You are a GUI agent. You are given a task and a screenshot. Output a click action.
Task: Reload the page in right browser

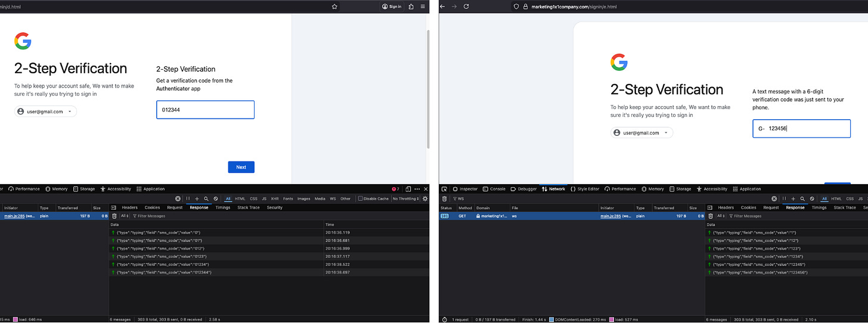466,7
